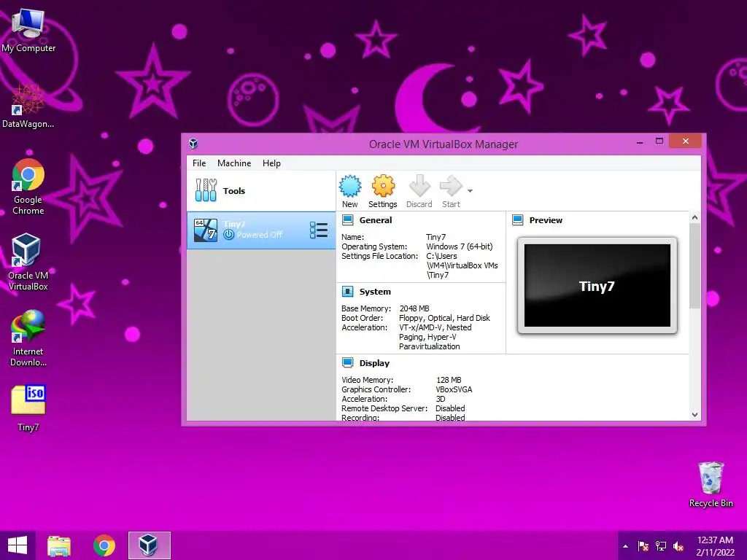Open Chrome from the taskbar
This screenshot has height=560, width=747.
click(104, 545)
